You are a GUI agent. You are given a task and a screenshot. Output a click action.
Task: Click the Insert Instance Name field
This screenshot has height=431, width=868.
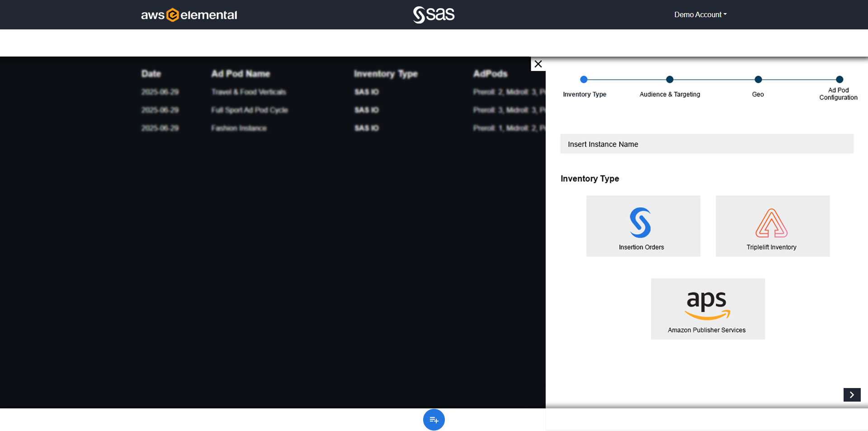[x=707, y=144]
